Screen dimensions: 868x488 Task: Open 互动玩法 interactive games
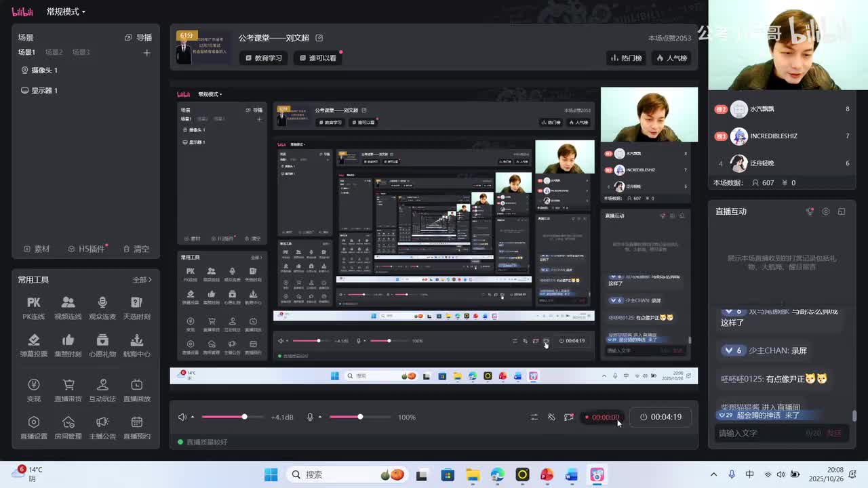coord(102,390)
